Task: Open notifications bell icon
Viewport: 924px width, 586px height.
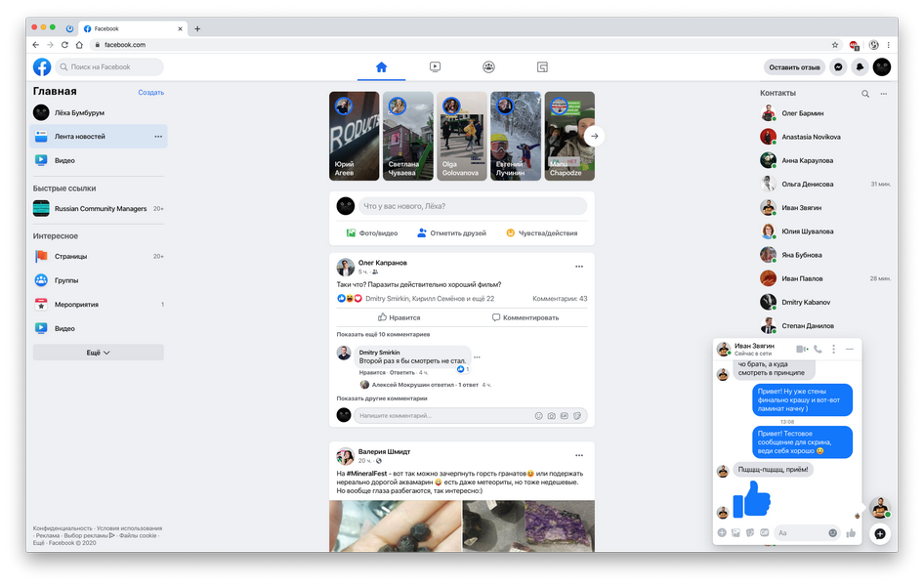Action: pyautogui.click(x=860, y=67)
